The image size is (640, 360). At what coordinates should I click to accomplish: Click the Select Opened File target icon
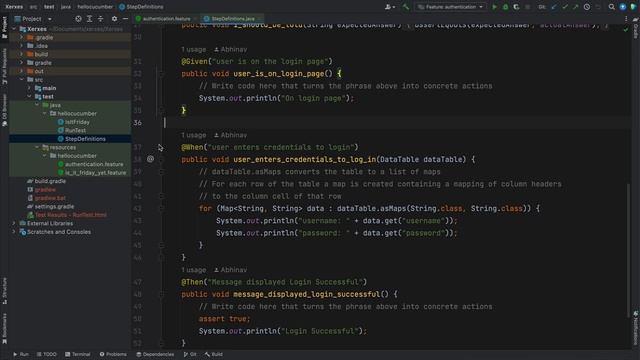tap(78, 19)
